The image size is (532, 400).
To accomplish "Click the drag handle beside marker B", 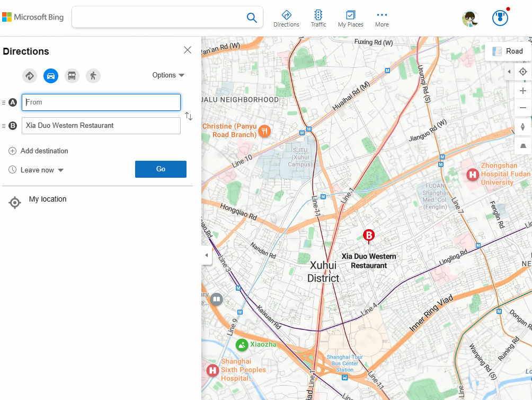I will point(4,126).
